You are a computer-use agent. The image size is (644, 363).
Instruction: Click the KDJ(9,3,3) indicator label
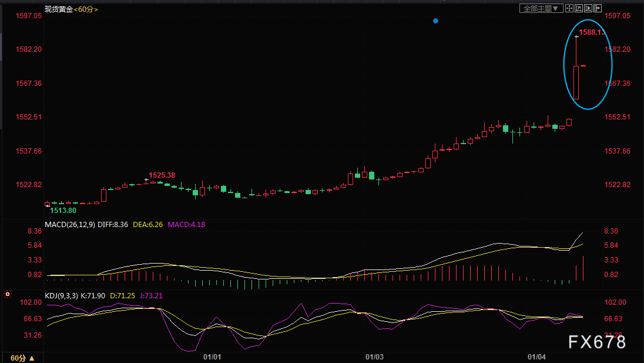pos(61,295)
